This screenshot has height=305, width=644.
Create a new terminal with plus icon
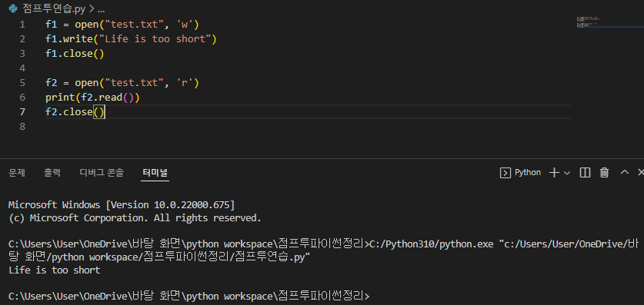click(554, 173)
